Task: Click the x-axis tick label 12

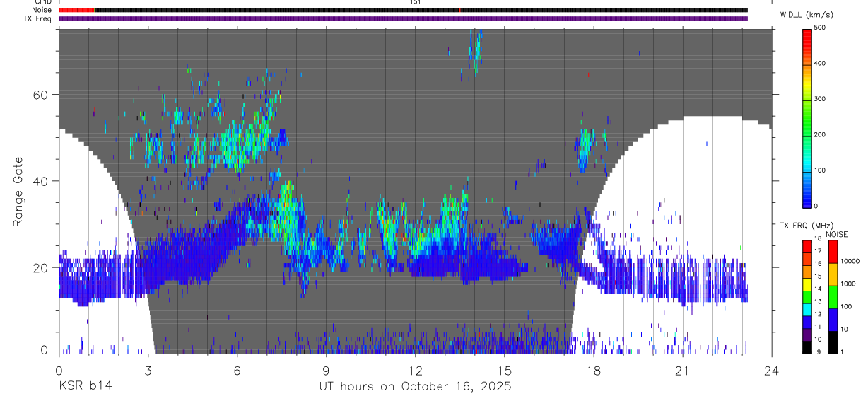Action: (x=415, y=370)
